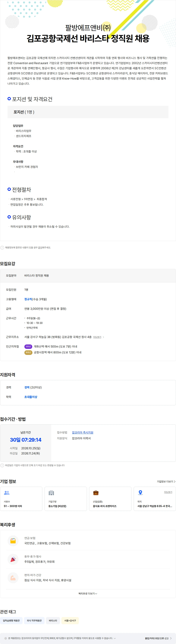Screen dimensions: 176x644
Task: Click the 포지션 (1명) header bar
Action: click(88, 112)
